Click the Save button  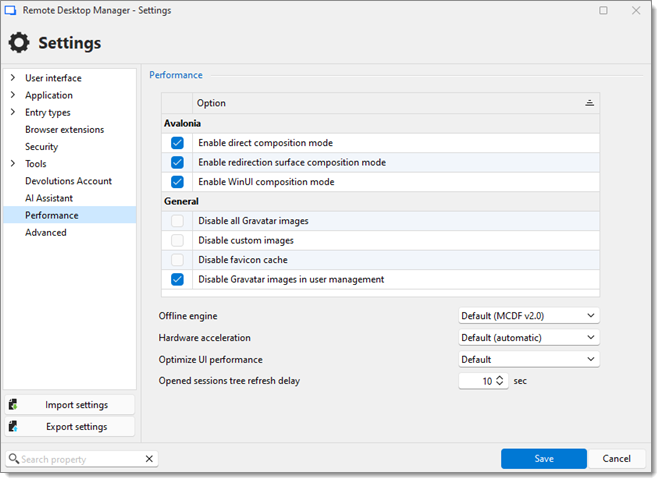[x=544, y=459]
